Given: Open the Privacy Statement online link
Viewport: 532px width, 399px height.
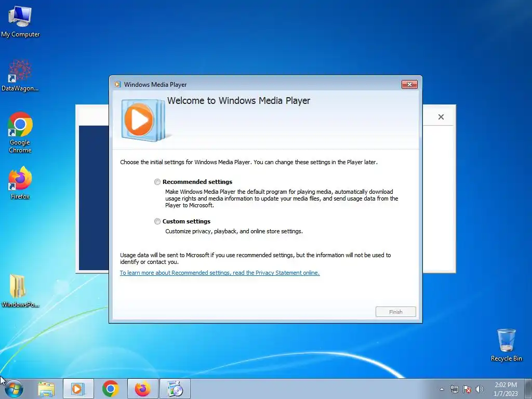Looking at the screenshot, I should point(220,273).
